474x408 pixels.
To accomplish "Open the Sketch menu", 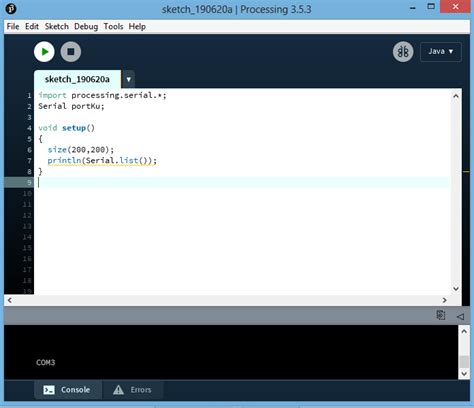I will tap(57, 26).
